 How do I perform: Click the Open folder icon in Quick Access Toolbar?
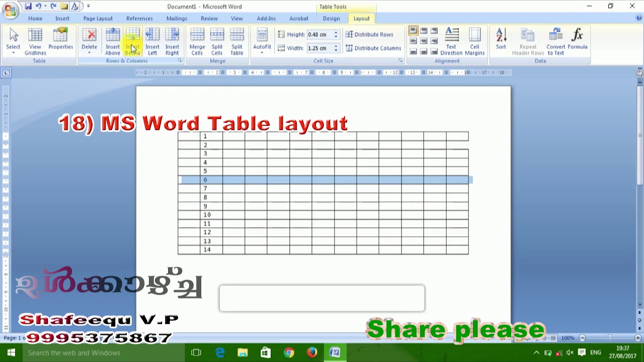coord(64,6)
